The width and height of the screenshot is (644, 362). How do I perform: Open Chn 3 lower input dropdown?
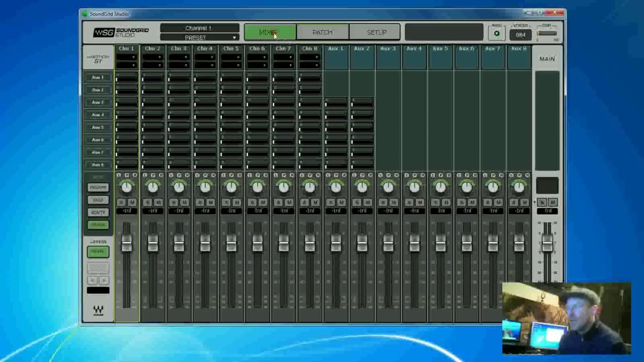point(179,65)
